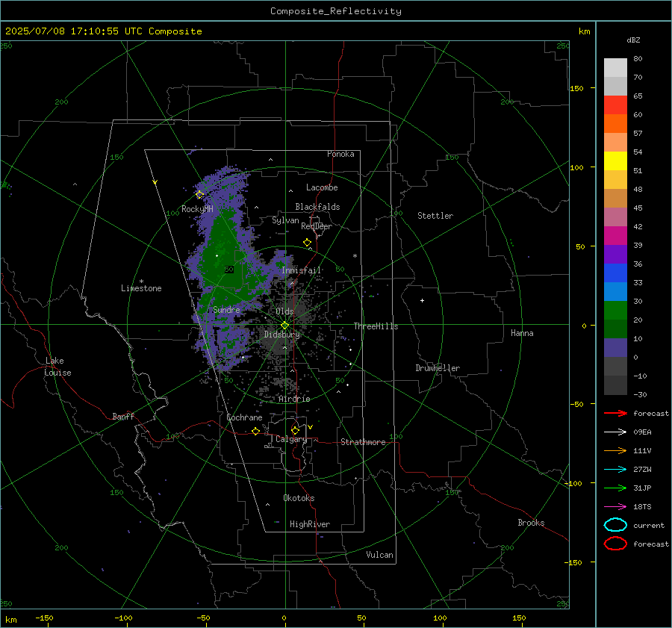Click the dBZ legend heading
Viewport: 672px width, 628px height.
[x=633, y=40]
